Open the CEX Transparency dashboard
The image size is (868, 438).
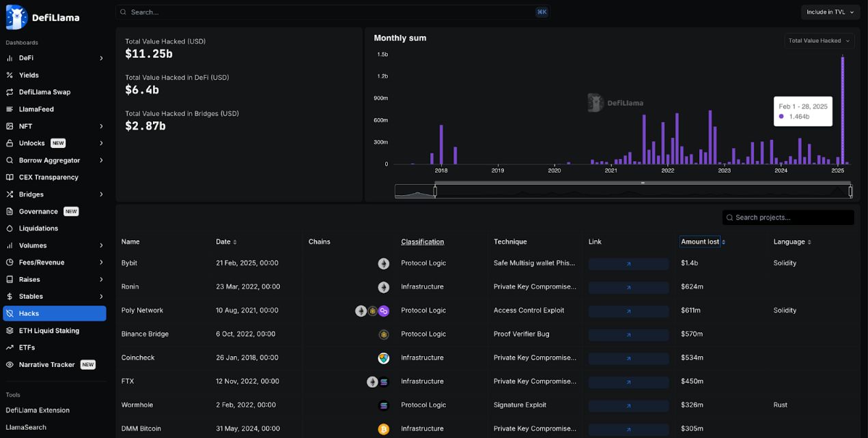[48, 177]
